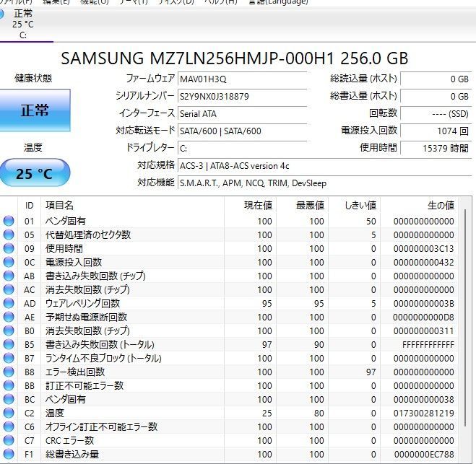Select the 使用時間 attribute row name
This screenshot has height=464, width=476.
pos(64,248)
